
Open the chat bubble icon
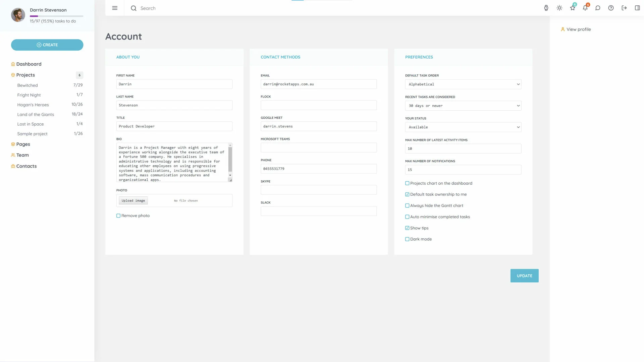[598, 8]
